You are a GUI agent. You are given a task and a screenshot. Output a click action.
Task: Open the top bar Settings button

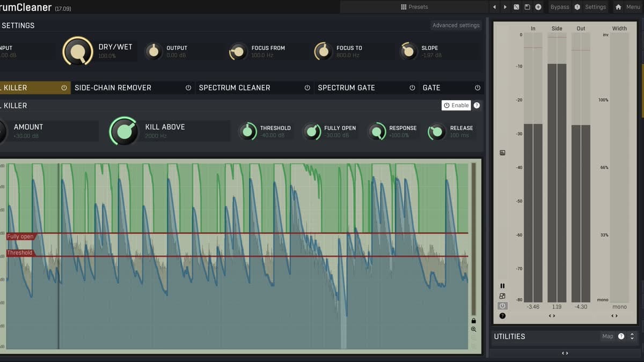pos(595,7)
